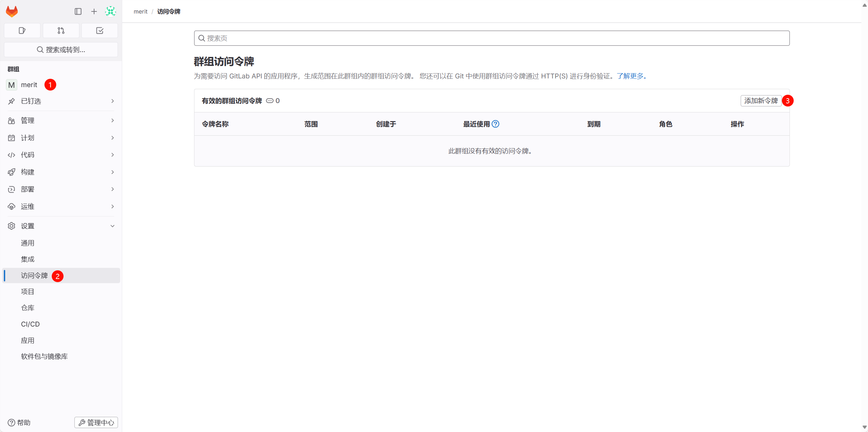This screenshot has height=432, width=868.
Task: Open the Learn more (了解更多) link
Action: (630, 76)
